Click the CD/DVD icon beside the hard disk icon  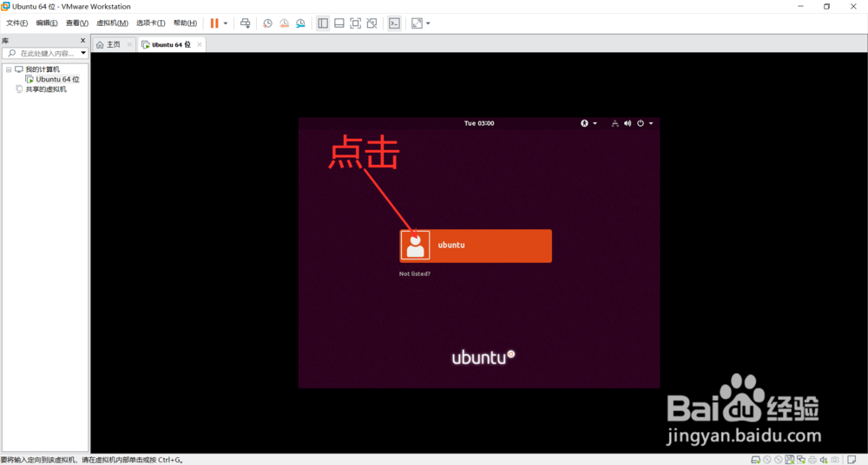767,460
